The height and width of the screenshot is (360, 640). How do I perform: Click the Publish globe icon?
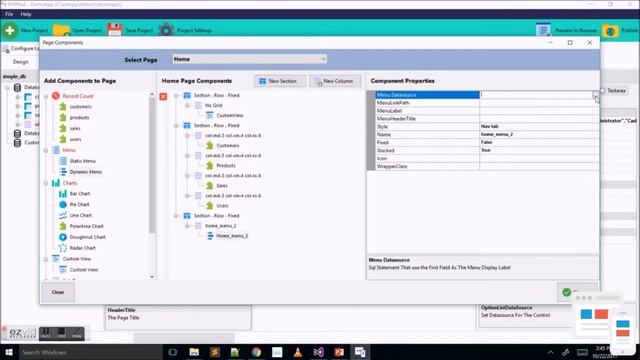click(x=610, y=31)
